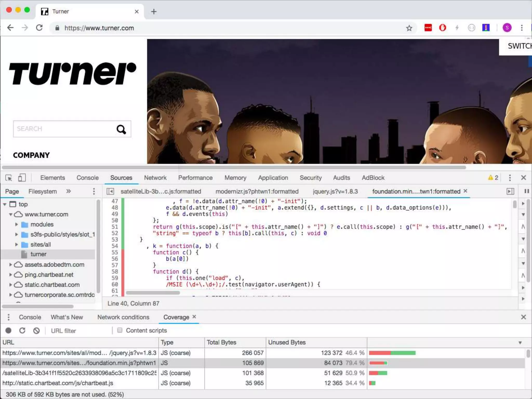Click the inspect element picker icon
532x399 pixels.
pos(9,178)
